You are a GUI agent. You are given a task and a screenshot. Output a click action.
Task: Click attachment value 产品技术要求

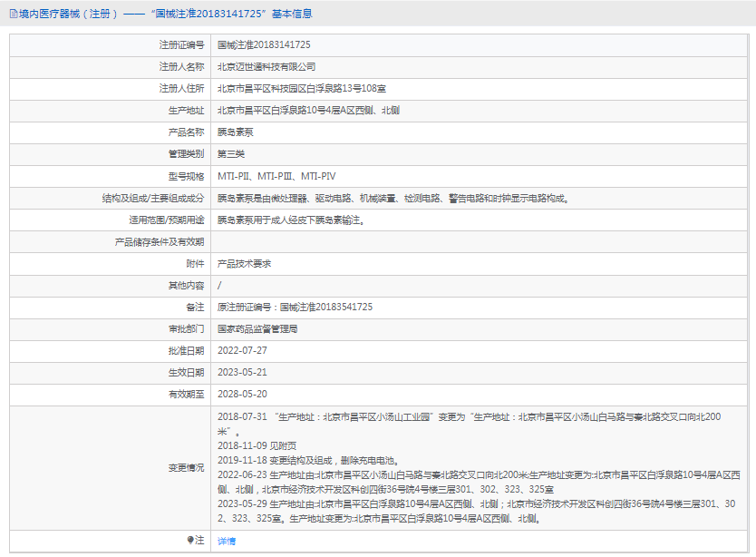pyautogui.click(x=244, y=264)
